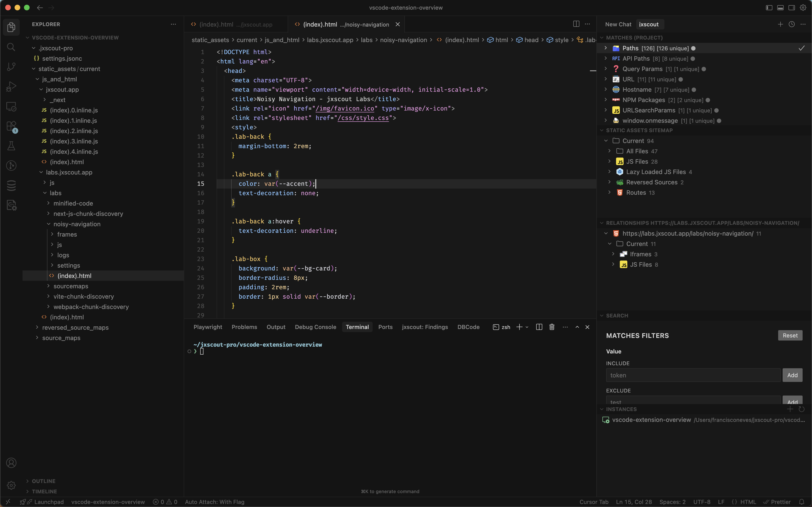The height and width of the screenshot is (507, 812).
Task: Kill terminal with trash icon
Action: point(552,327)
